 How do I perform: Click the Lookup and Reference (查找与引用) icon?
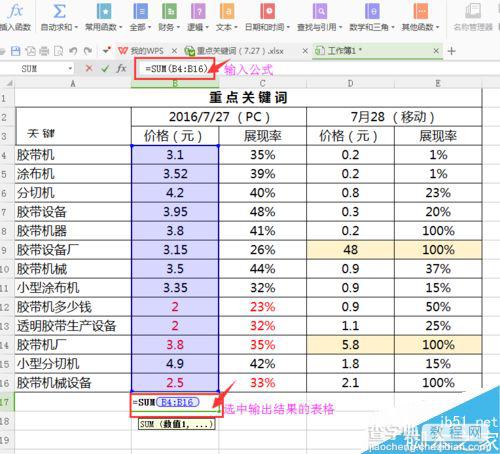[x=320, y=11]
